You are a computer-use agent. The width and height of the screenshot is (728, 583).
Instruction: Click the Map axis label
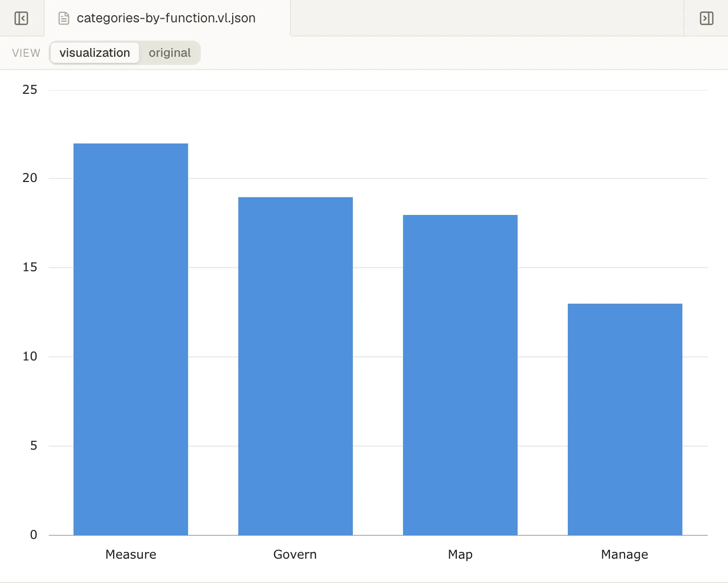click(x=460, y=555)
